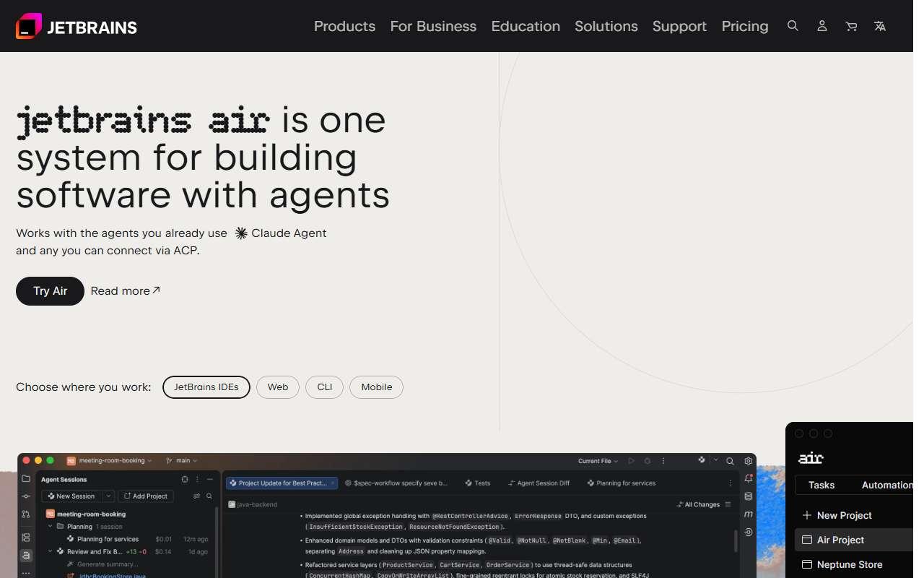Click settings gear in IDE title bar
Image resolution: width=924 pixels, height=578 pixels.
749,461
